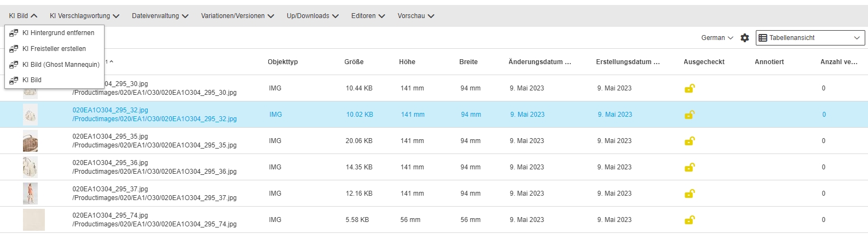868x239 pixels.
Task: Click thumbnail of 020EA1O304_295_37.jpg
Action: point(31,194)
